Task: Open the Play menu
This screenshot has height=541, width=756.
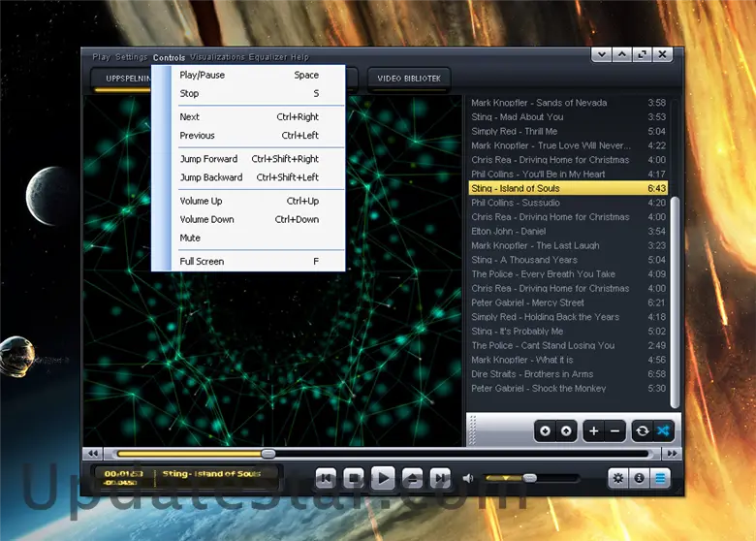Action: (x=101, y=57)
